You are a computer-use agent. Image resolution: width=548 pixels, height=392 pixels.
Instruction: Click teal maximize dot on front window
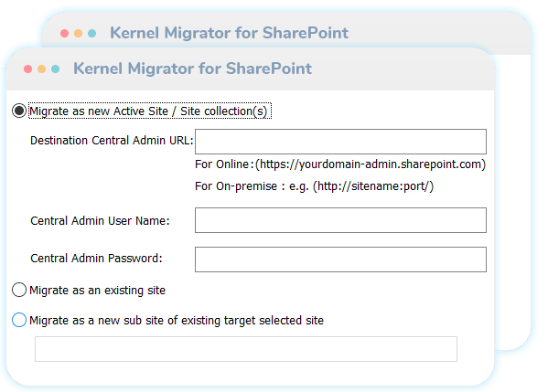tap(55, 69)
